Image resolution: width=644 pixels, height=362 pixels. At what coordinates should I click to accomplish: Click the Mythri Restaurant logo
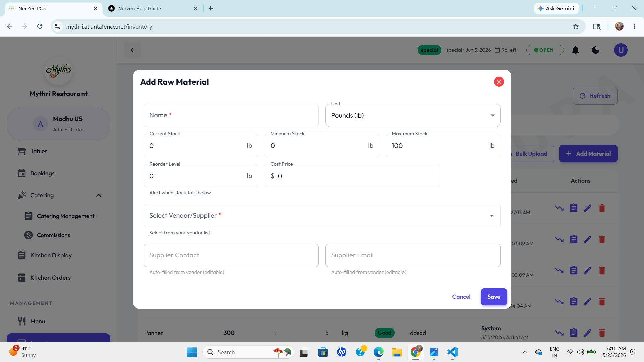[x=58, y=70]
